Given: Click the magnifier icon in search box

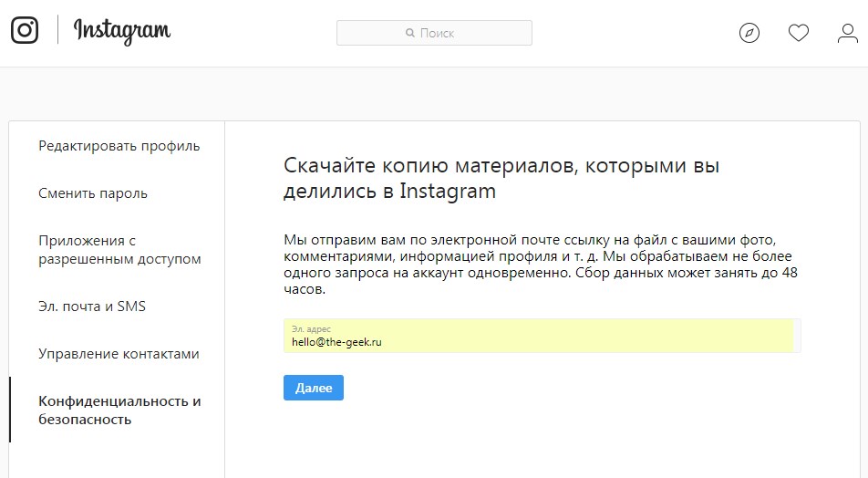Looking at the screenshot, I should (x=410, y=33).
